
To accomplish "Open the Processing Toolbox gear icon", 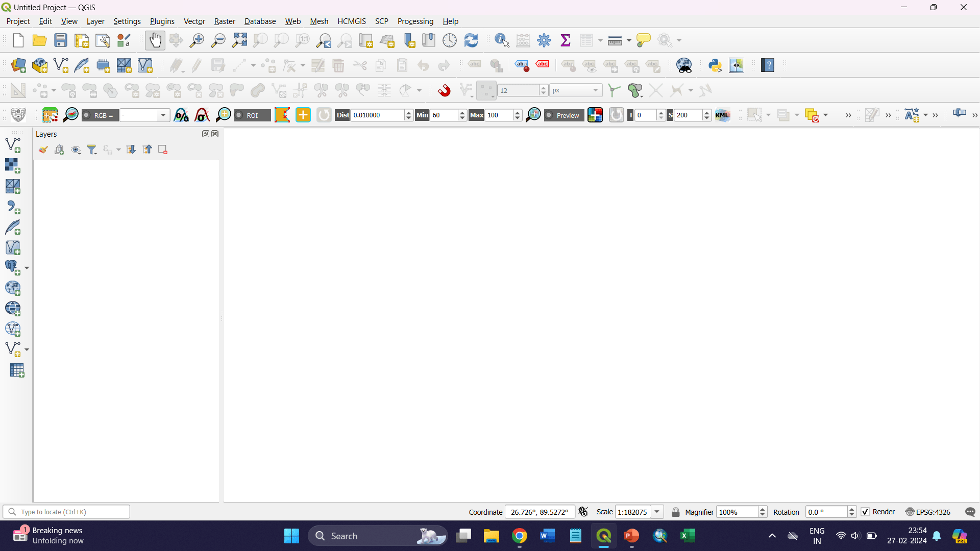I will [x=544, y=40].
